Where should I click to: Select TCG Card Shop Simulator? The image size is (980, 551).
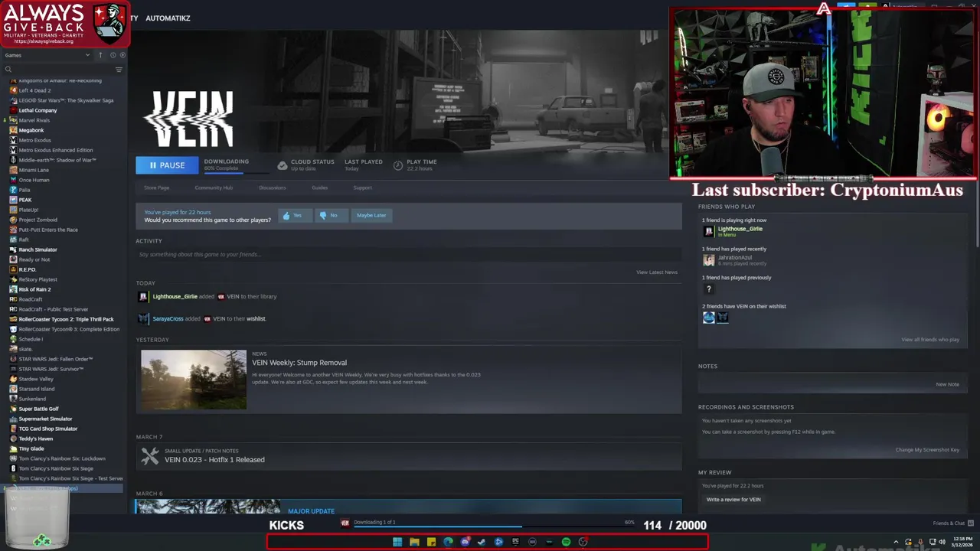(48, 429)
